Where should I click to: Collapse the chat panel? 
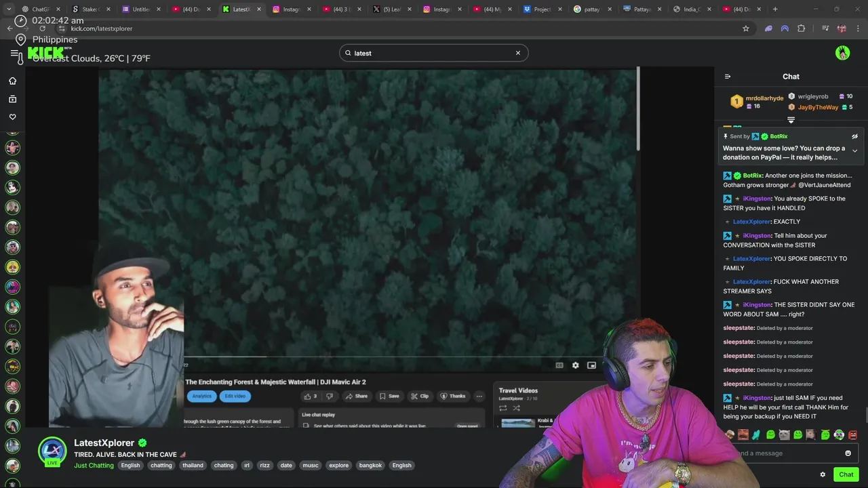point(728,77)
